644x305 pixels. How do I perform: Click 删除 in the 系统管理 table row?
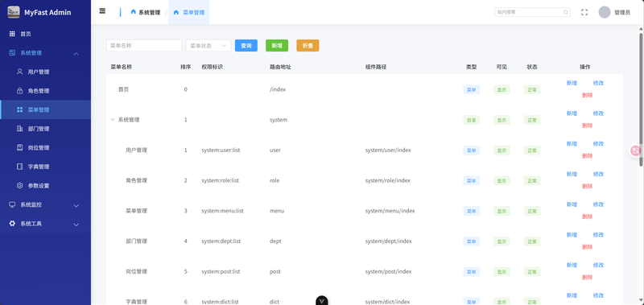588,126
